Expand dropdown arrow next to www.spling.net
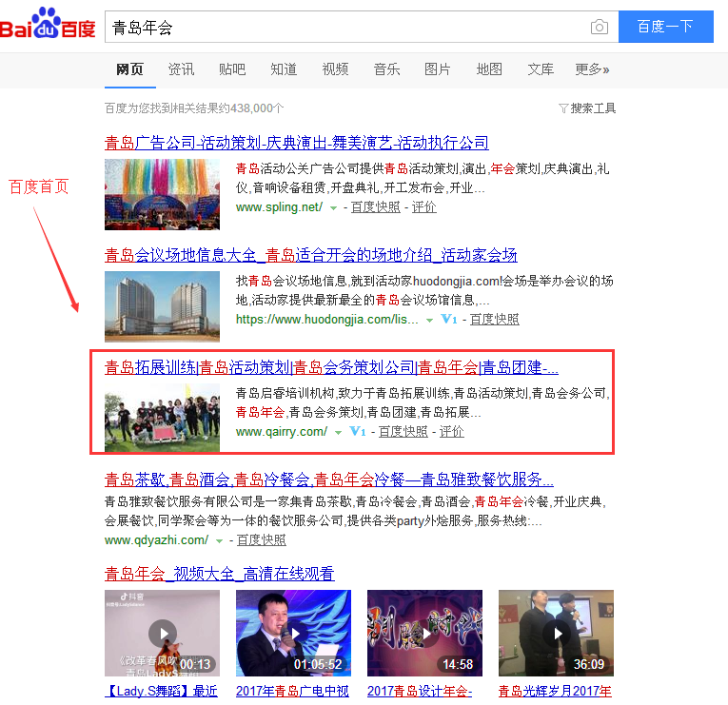The image size is (728, 705). (333, 207)
